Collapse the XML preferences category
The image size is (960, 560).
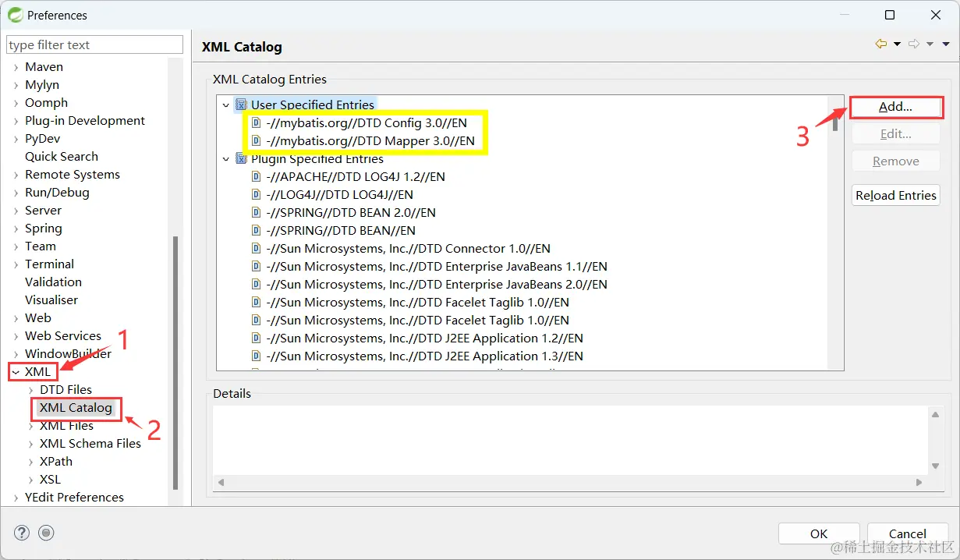[x=16, y=373]
